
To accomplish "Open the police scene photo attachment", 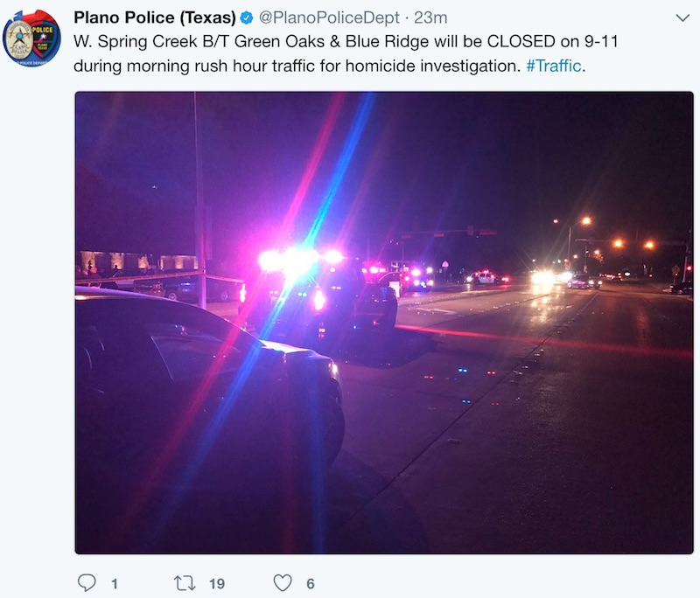I will tap(384, 323).
